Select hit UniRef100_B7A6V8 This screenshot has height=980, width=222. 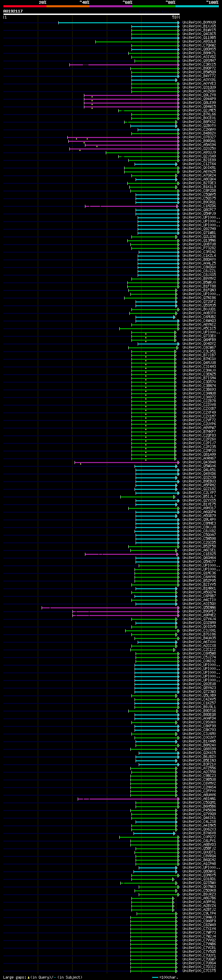tap(199, 833)
